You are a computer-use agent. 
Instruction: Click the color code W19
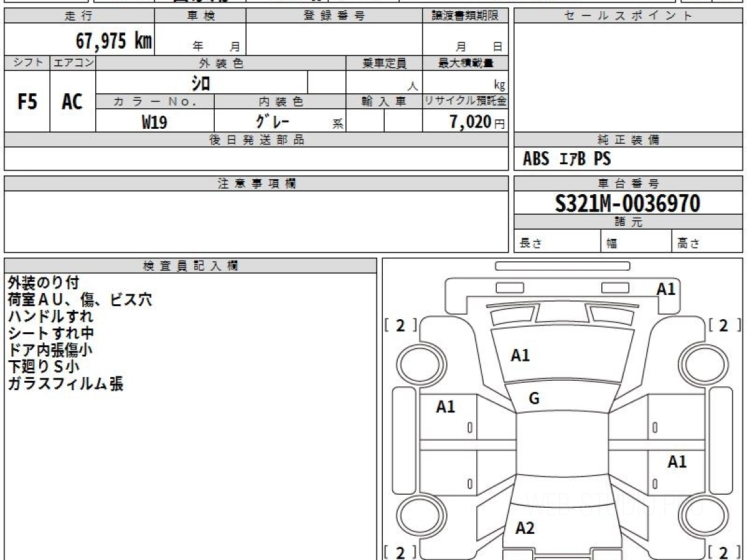(154, 122)
